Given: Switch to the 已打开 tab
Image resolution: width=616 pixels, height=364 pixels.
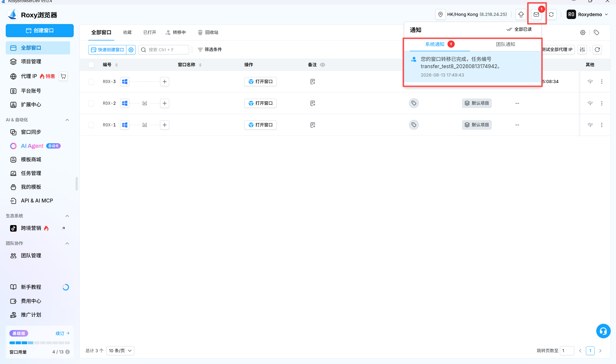Looking at the screenshot, I should (149, 32).
